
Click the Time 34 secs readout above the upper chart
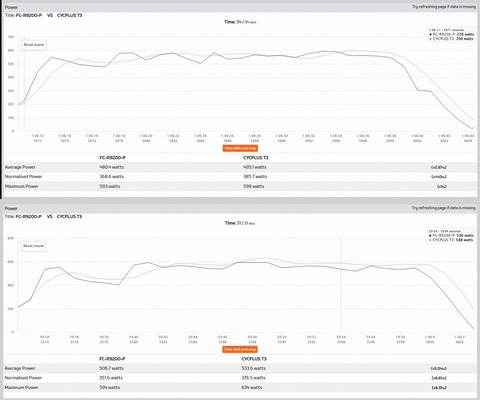click(x=240, y=22)
